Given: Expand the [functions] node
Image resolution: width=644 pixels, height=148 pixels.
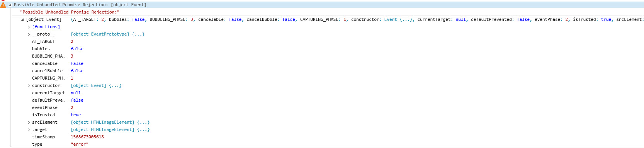Looking at the screenshot, I should point(29,27).
